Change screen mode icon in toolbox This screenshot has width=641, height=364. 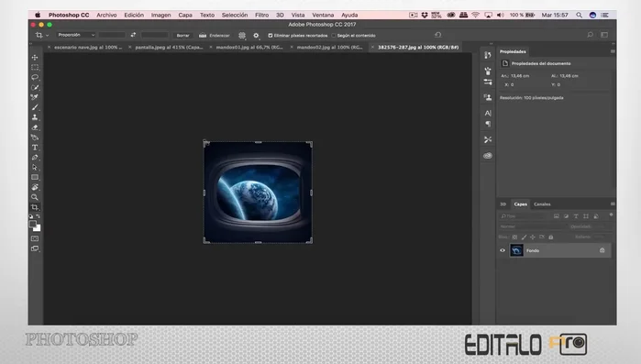35,248
